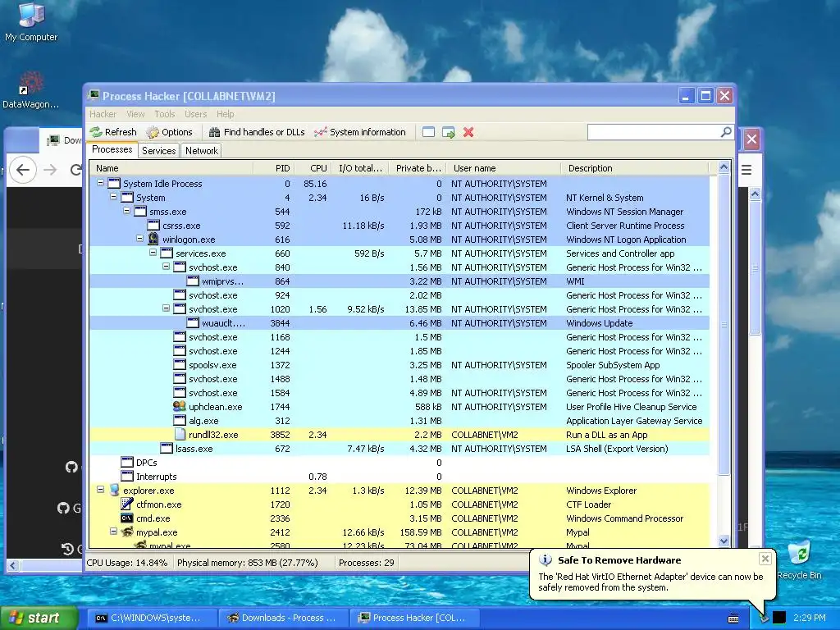840x630 pixels.
Task: Click the browser window vertical scrollbar thumb
Action: coord(755,268)
